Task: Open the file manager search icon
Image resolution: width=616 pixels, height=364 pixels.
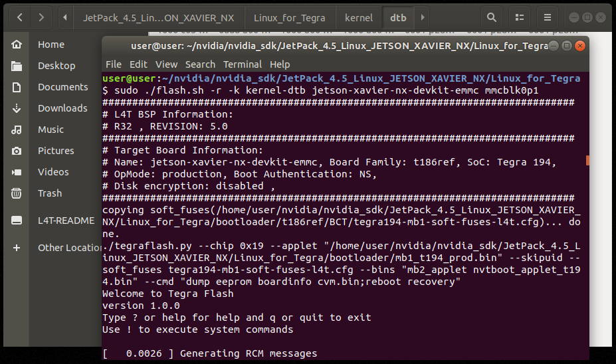Action: click(491, 18)
